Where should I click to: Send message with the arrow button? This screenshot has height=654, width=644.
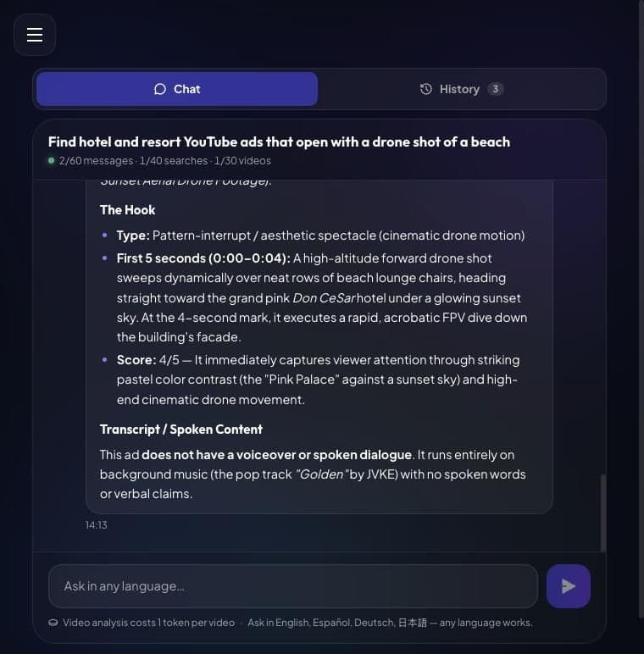pos(568,586)
